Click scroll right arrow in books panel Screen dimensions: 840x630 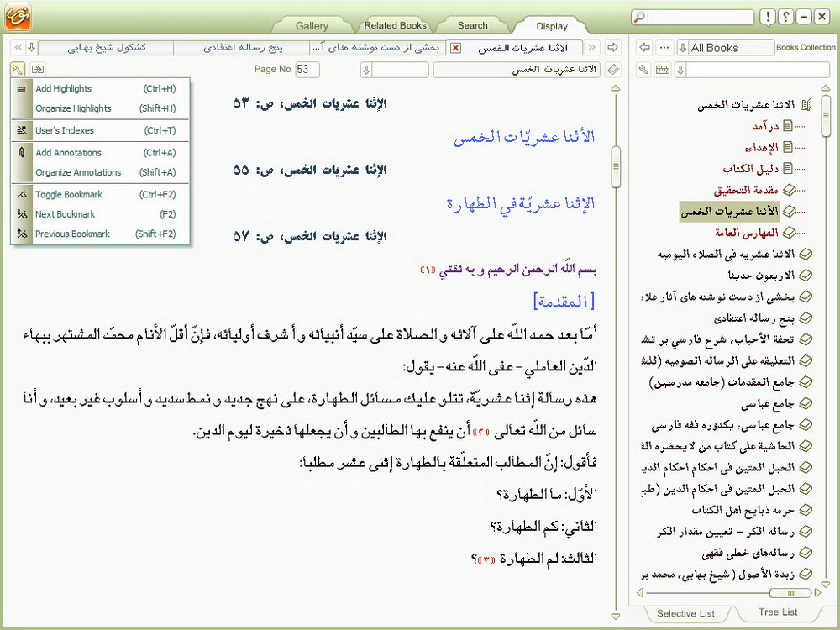coord(817,592)
